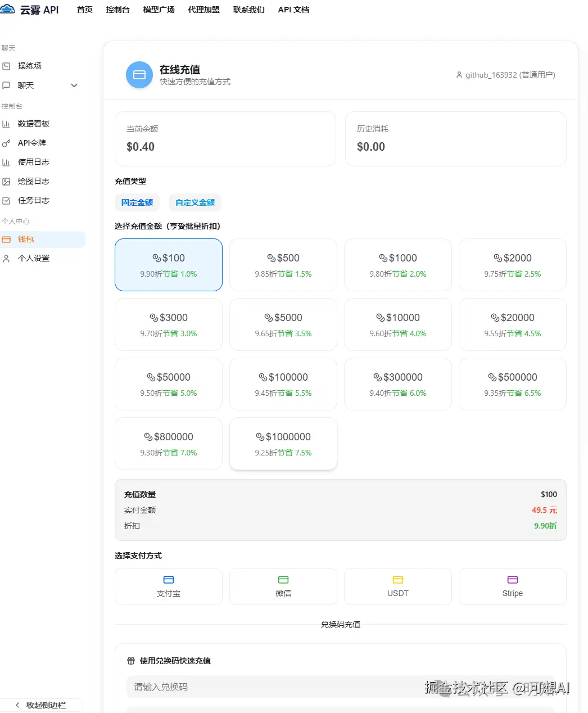588x713 pixels.
Task: Choose USDT as payment method
Action: click(397, 586)
